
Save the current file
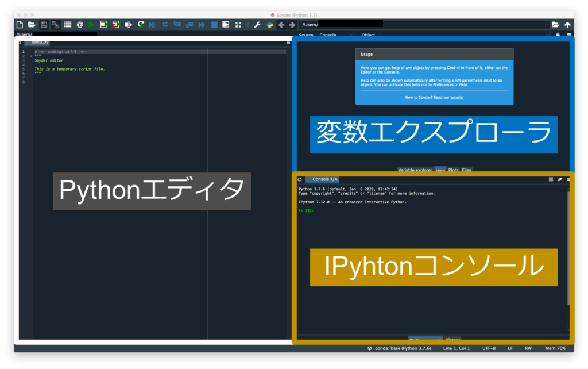(x=44, y=25)
